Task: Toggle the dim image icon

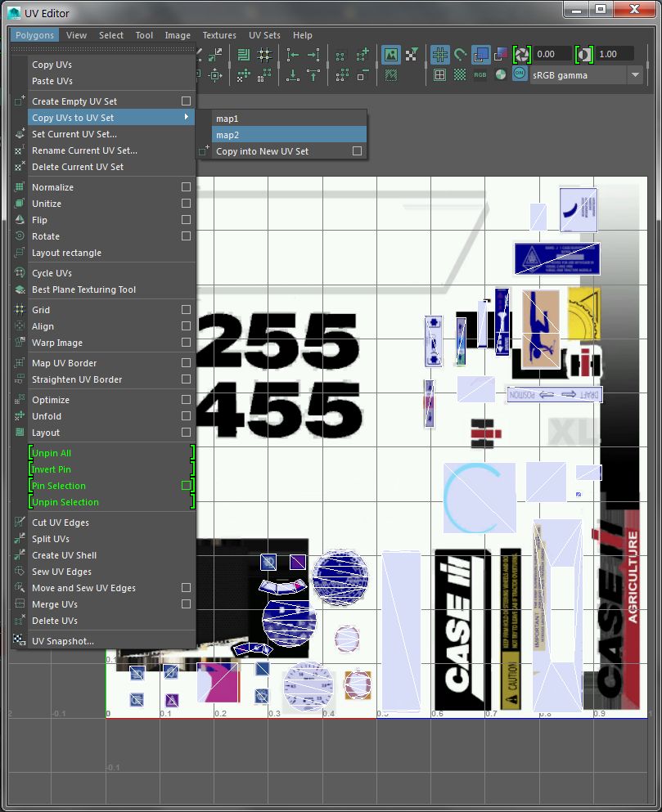Action: (390, 75)
